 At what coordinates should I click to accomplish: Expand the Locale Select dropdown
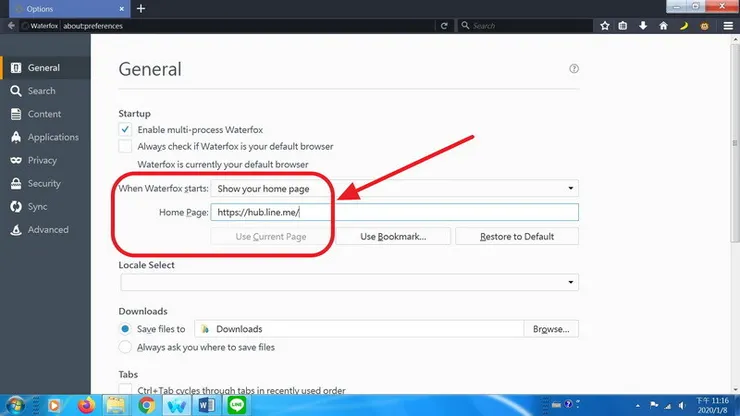tap(350, 282)
